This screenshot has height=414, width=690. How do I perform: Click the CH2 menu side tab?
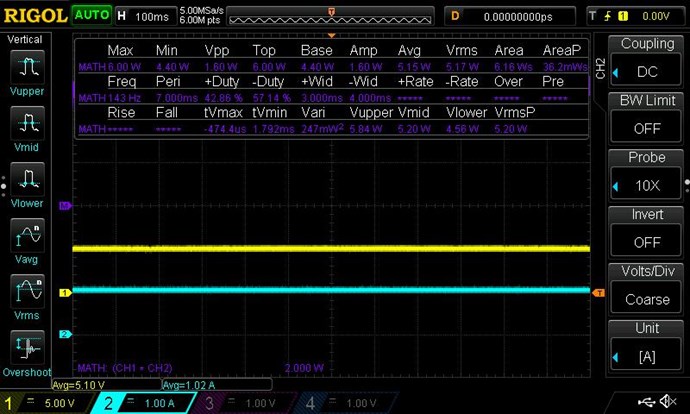(600, 68)
